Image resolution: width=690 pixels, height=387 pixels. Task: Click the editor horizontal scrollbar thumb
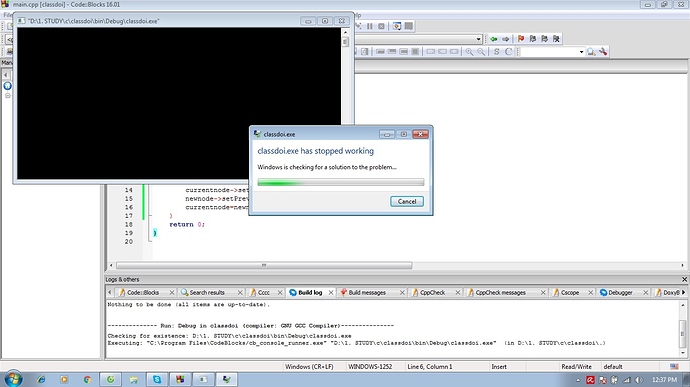(264, 265)
